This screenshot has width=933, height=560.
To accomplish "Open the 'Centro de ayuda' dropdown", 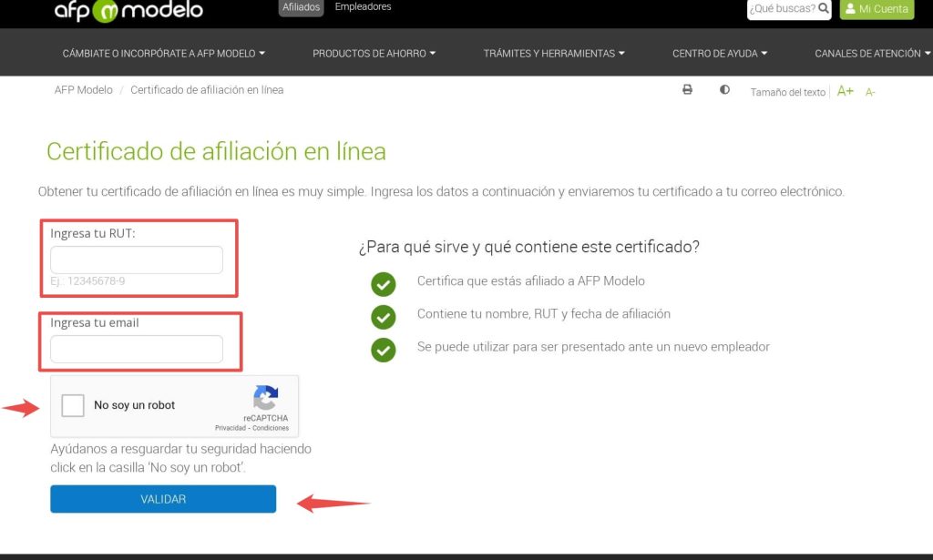I will tap(720, 54).
